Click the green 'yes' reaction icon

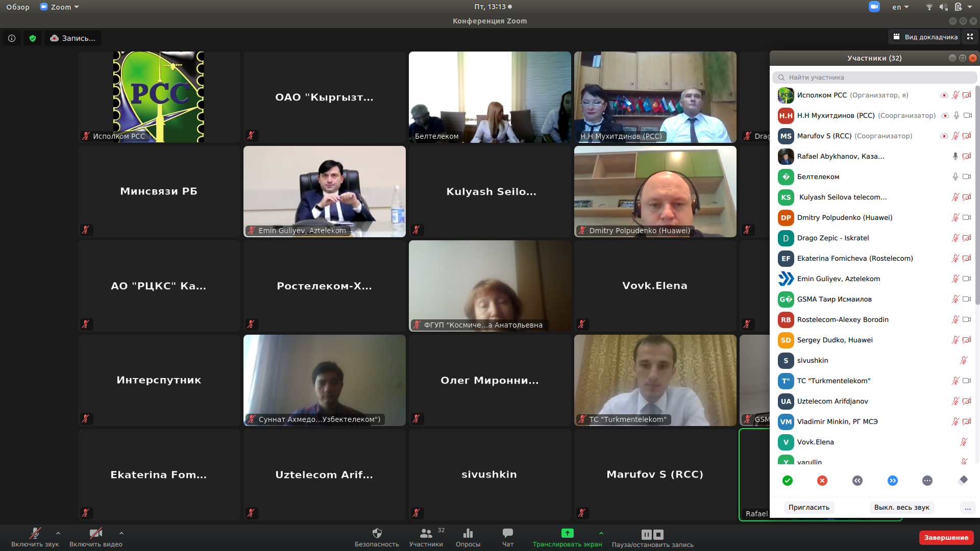[x=787, y=481]
